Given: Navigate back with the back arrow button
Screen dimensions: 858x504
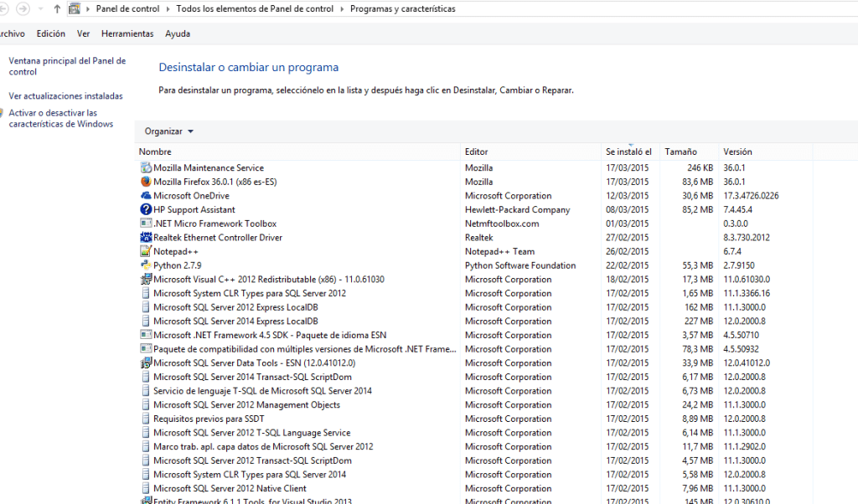Looking at the screenshot, I should pyautogui.click(x=3, y=8).
